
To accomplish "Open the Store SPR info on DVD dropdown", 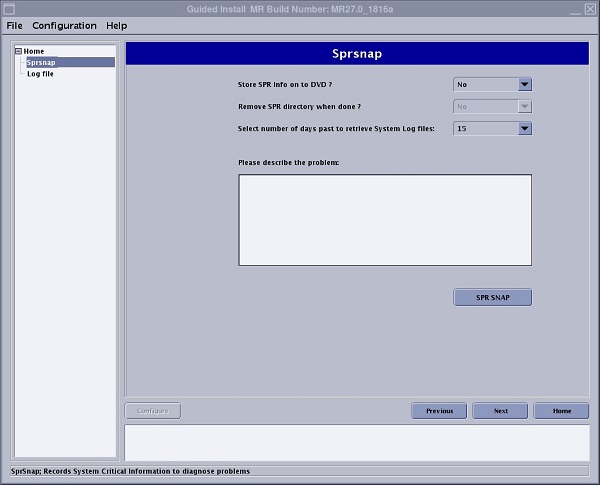I will coord(492,85).
